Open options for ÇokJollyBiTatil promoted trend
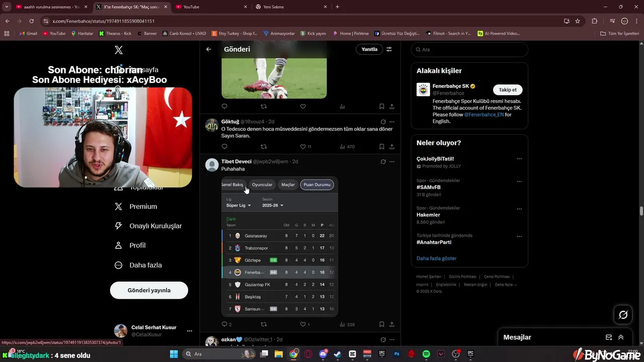Image resolution: width=644 pixels, height=362 pixels. 519,159
